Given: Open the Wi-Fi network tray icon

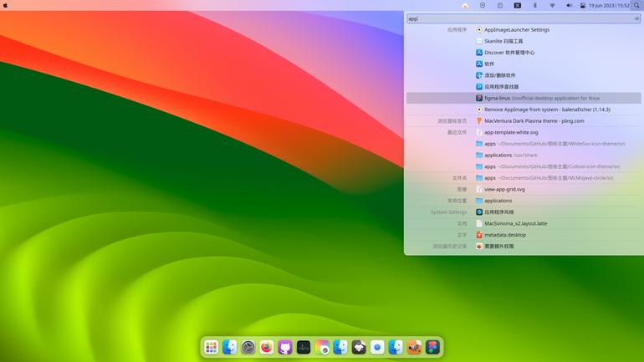Looking at the screenshot, I should [552, 6].
